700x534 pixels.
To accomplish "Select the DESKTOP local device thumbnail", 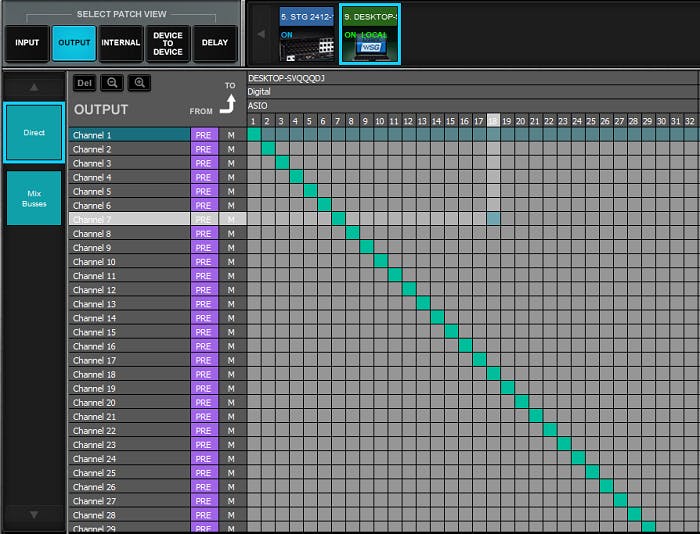I will point(370,32).
